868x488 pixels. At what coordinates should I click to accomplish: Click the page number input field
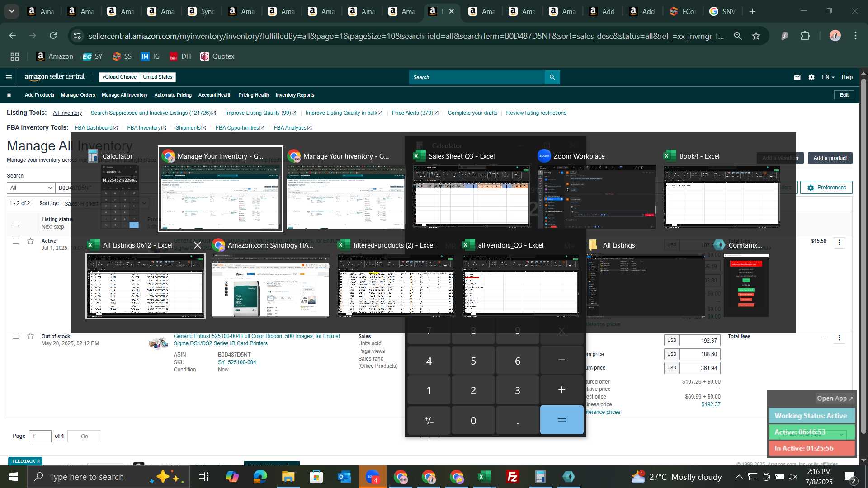click(40, 436)
